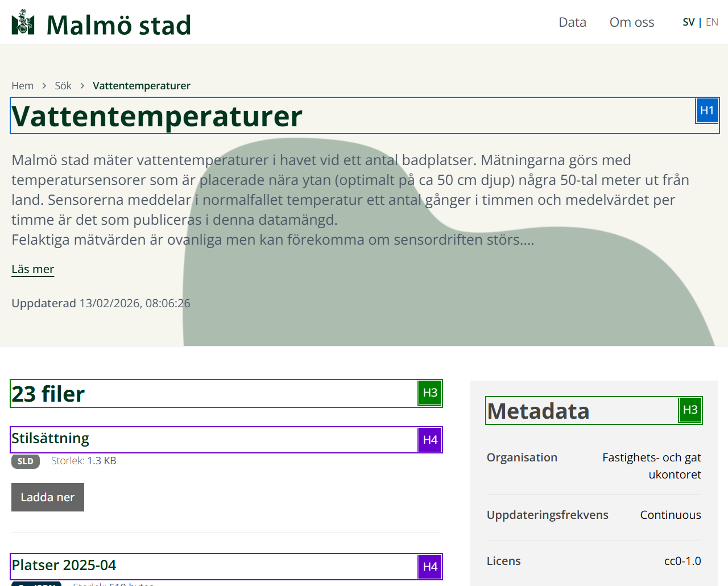Open the Om oss menu item
Image resolution: width=728 pixels, height=586 pixels.
(632, 22)
